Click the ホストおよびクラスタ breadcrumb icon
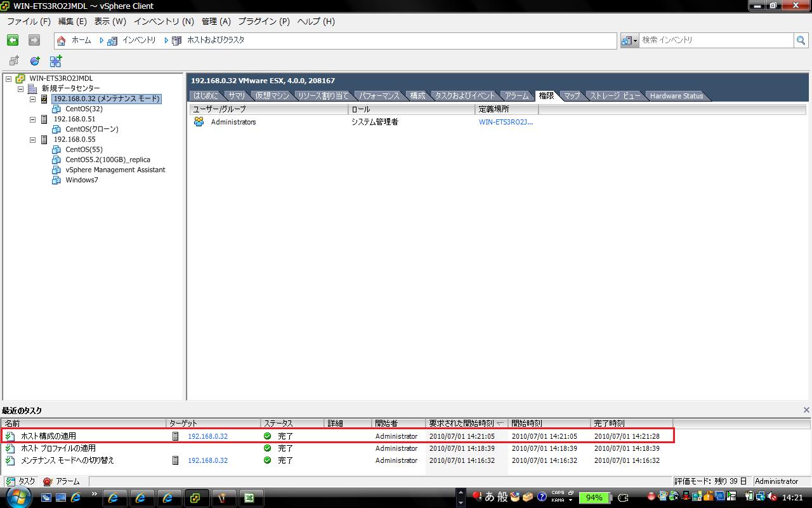812x508 pixels. [177, 40]
